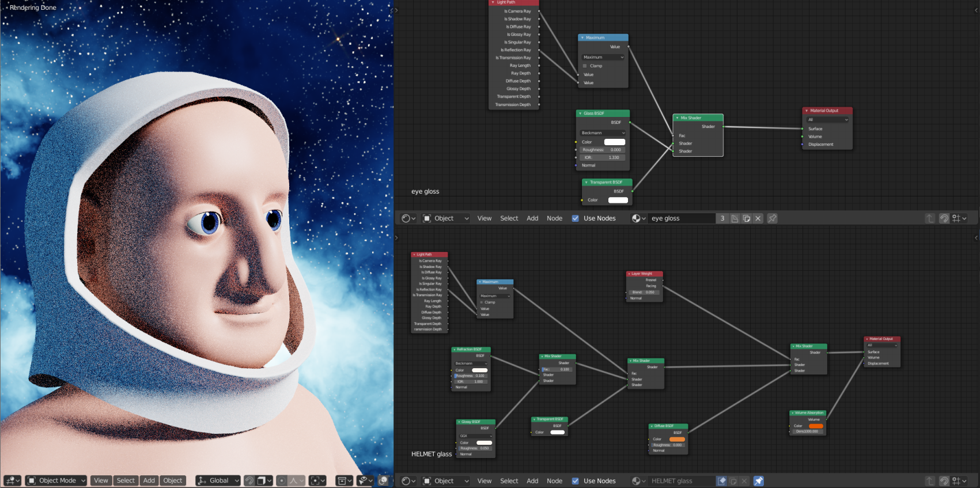Click the material user count 3 button
This screenshot has height=488, width=980.
[x=722, y=218]
